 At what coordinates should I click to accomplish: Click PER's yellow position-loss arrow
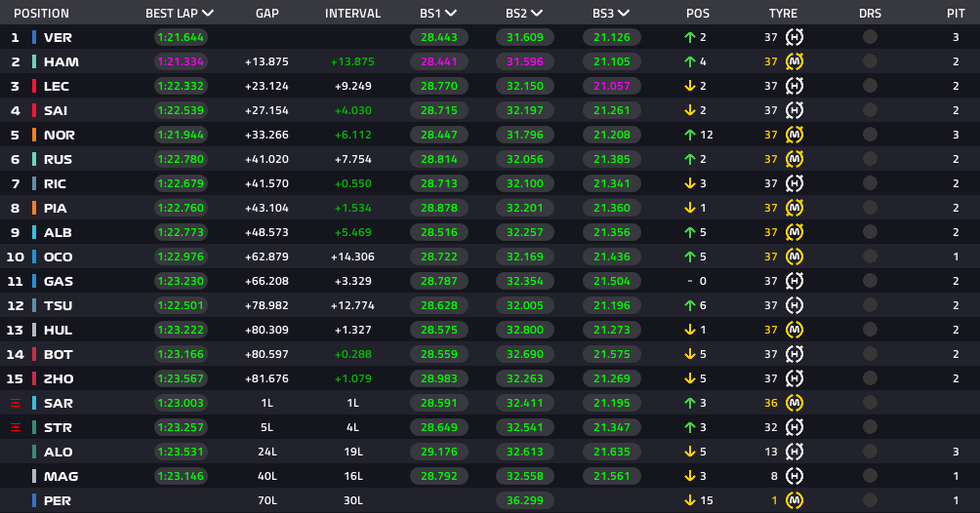pos(690,500)
